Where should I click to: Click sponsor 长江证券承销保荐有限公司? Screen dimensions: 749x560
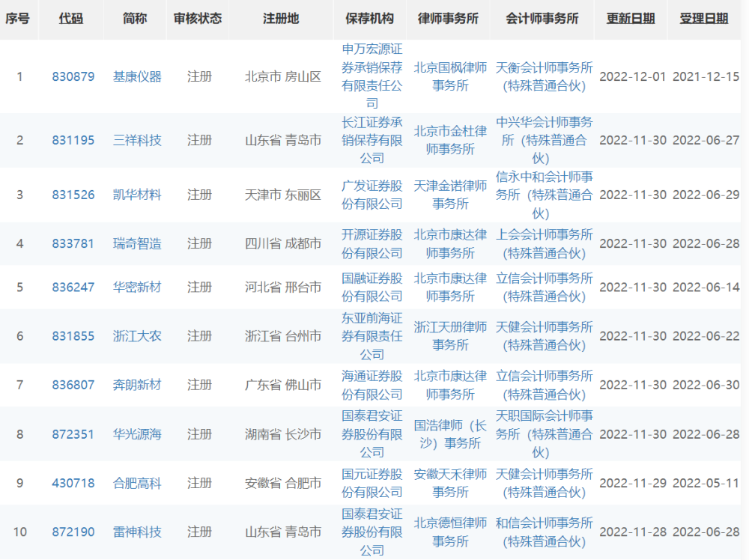[372, 140]
